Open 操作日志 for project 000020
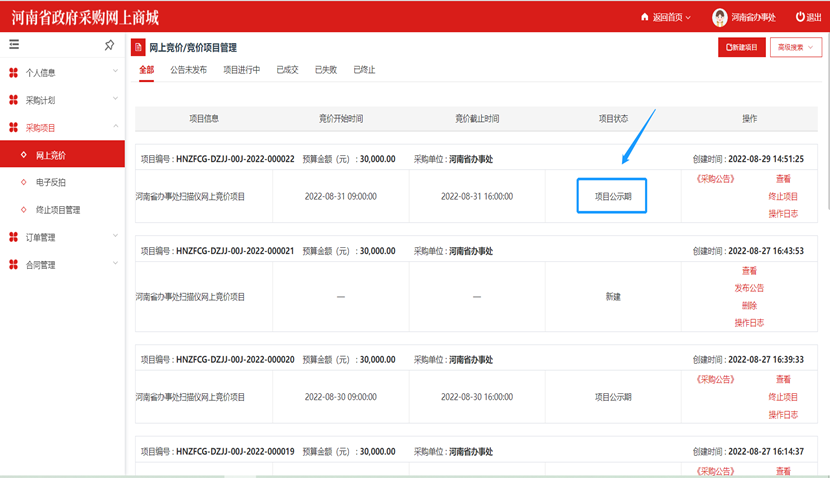830x478 pixels. click(783, 414)
